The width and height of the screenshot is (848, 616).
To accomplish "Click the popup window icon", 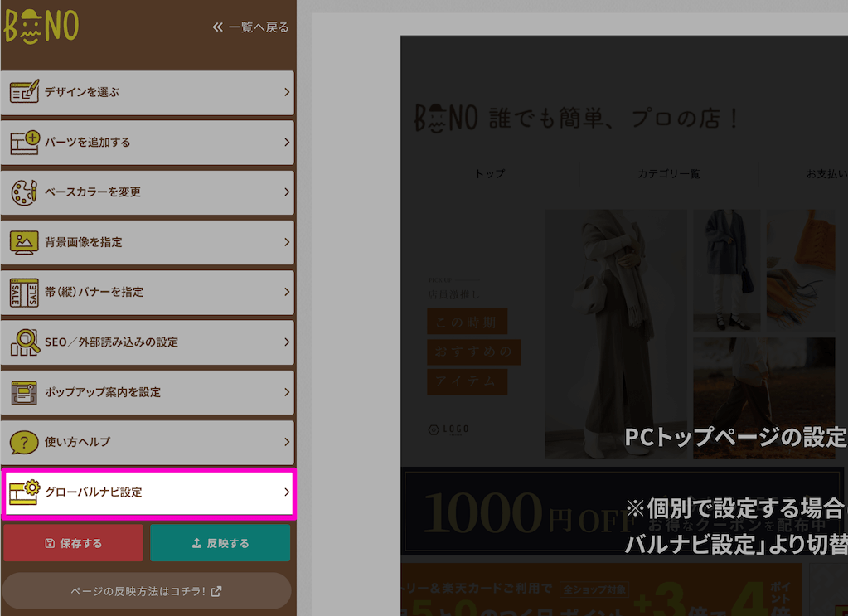I will [x=24, y=392].
